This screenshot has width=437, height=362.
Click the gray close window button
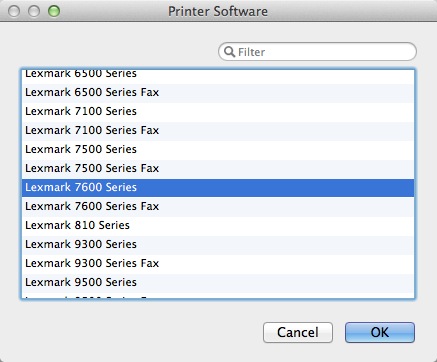point(14,11)
